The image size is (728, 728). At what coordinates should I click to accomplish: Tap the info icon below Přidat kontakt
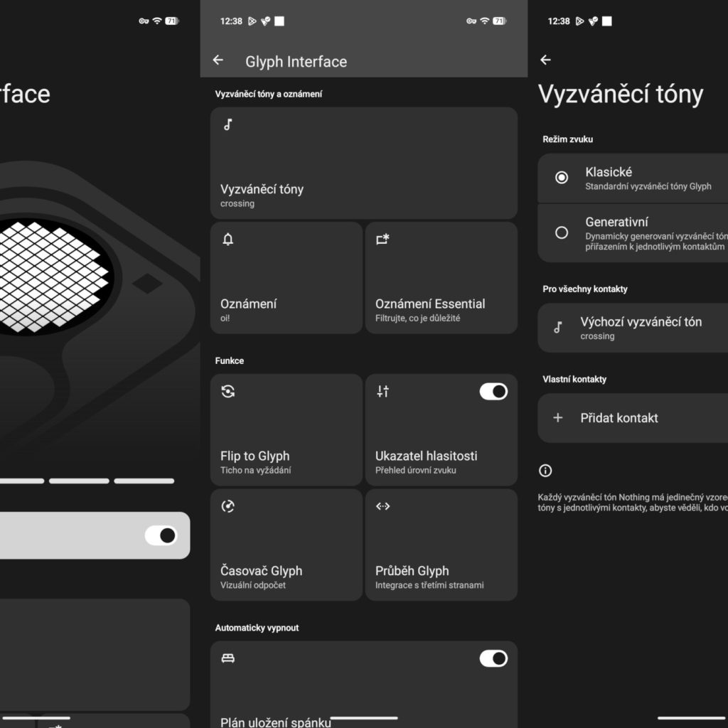tap(545, 471)
